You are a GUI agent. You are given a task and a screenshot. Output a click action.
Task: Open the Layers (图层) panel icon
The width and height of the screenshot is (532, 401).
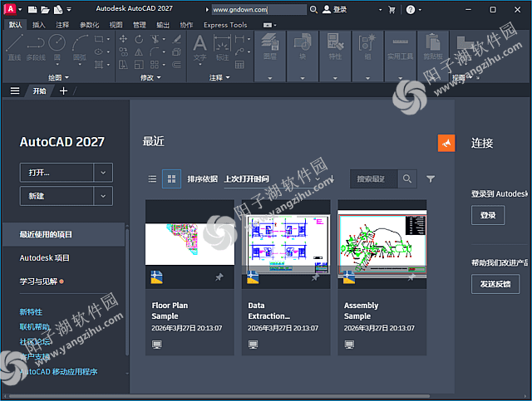point(269,46)
